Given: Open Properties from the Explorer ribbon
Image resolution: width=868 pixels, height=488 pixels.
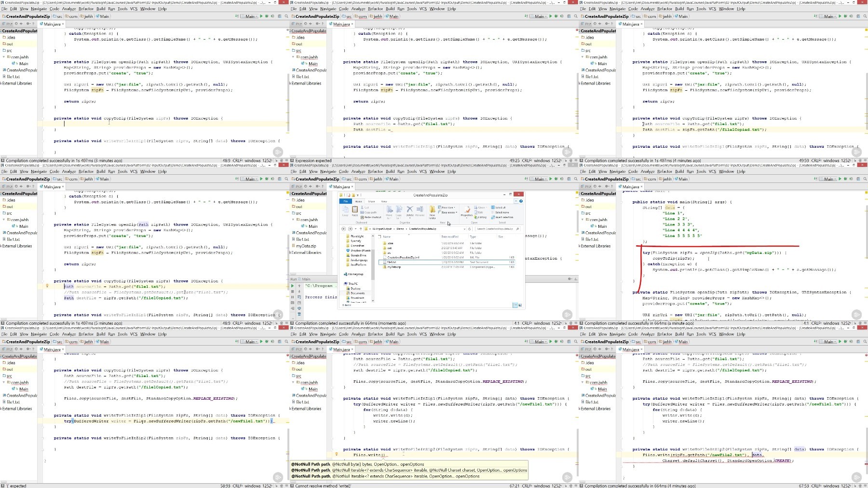Looking at the screenshot, I should [466, 212].
